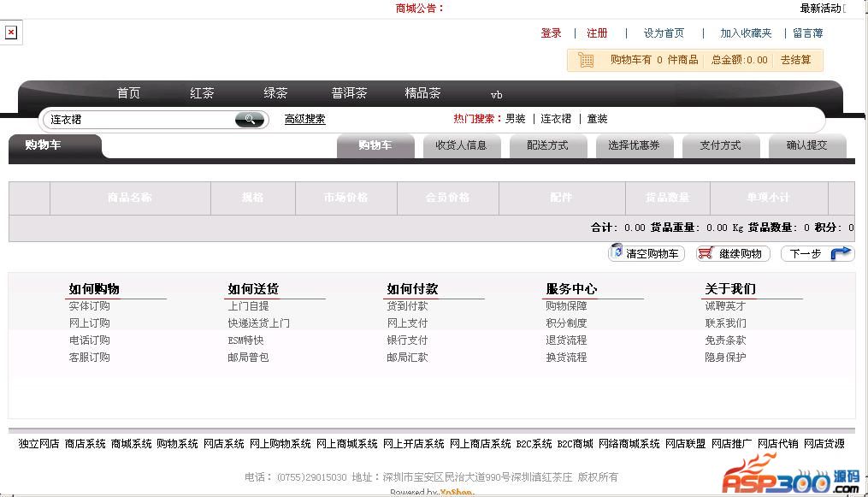Click hot search term 童装
Screen dimensions: 868x497
(x=597, y=119)
